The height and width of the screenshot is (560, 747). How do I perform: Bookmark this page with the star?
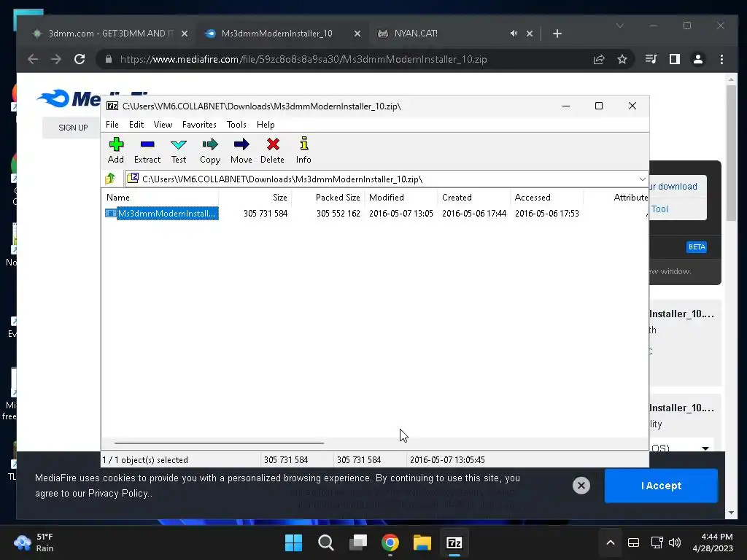622,59
